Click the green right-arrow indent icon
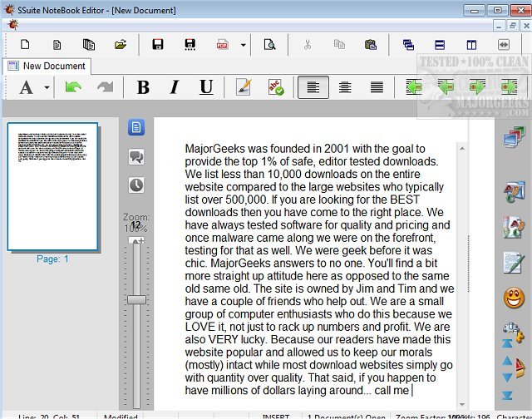Screen dimensions: 532x419 (x=477, y=87)
